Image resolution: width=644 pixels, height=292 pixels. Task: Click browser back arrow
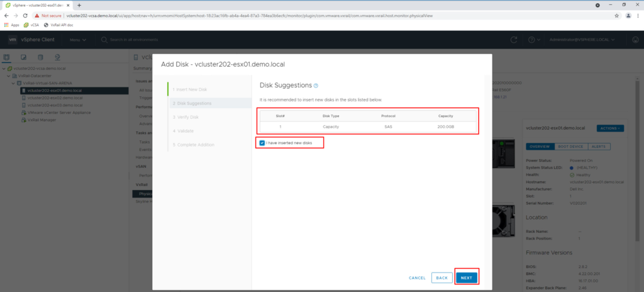tap(6, 16)
